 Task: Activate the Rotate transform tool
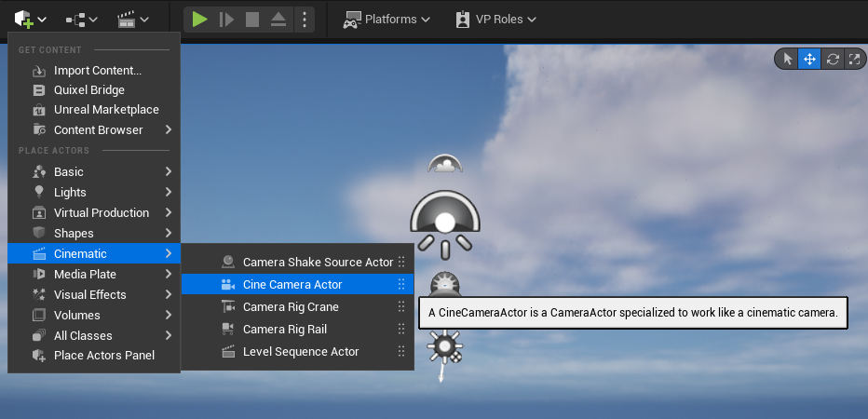pyautogui.click(x=833, y=59)
